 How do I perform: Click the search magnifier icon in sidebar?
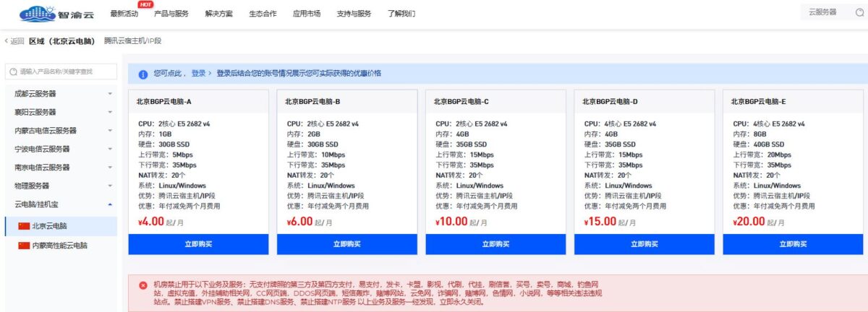tap(13, 71)
